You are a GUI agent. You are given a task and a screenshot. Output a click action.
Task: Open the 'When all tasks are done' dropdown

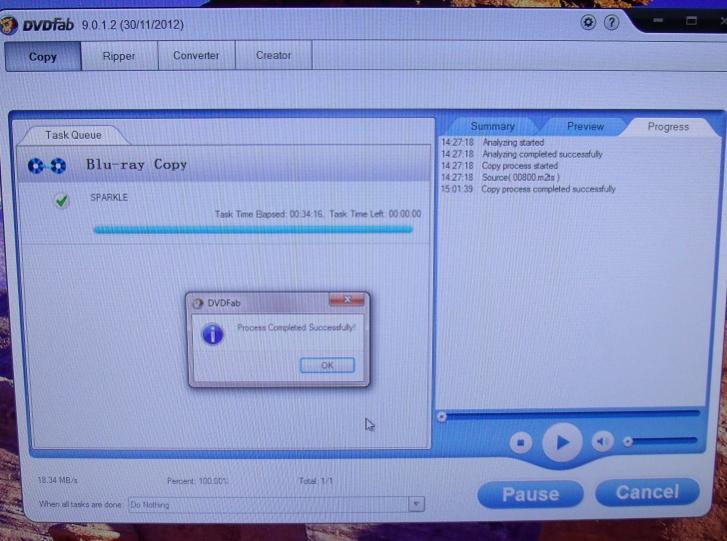(x=276, y=504)
